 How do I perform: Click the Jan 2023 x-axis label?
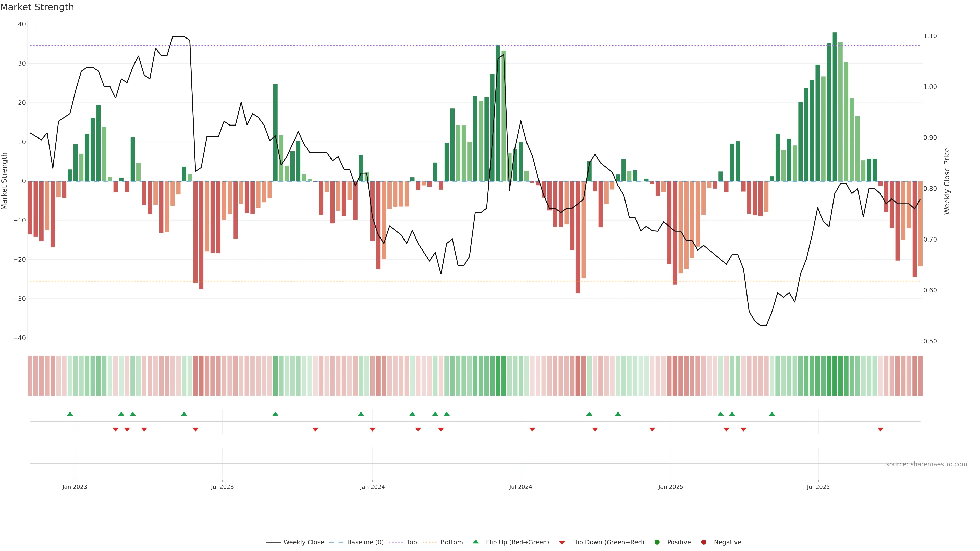coord(75,487)
